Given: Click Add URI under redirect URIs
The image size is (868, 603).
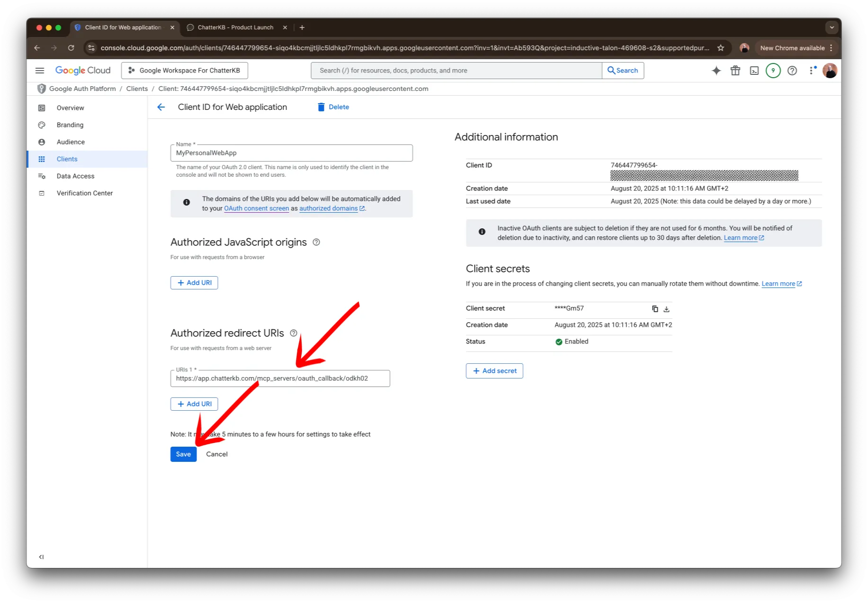Looking at the screenshot, I should pos(194,404).
